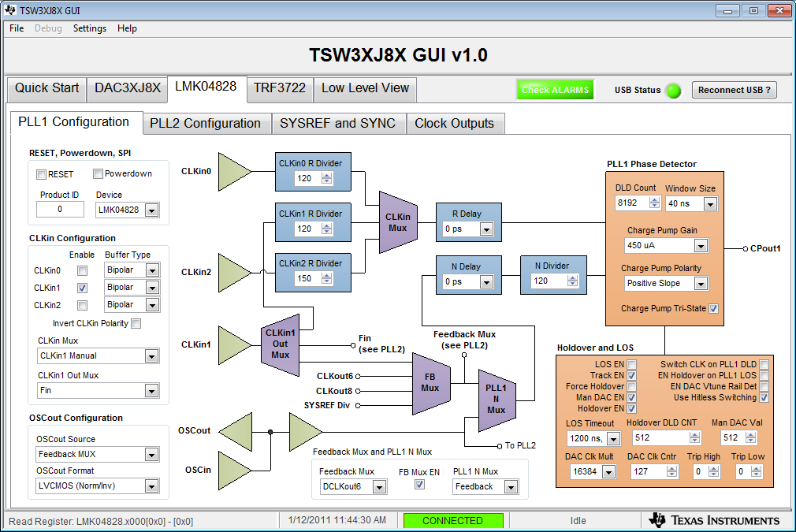Open CLKin0 Buffer Type dropdown

(152, 270)
